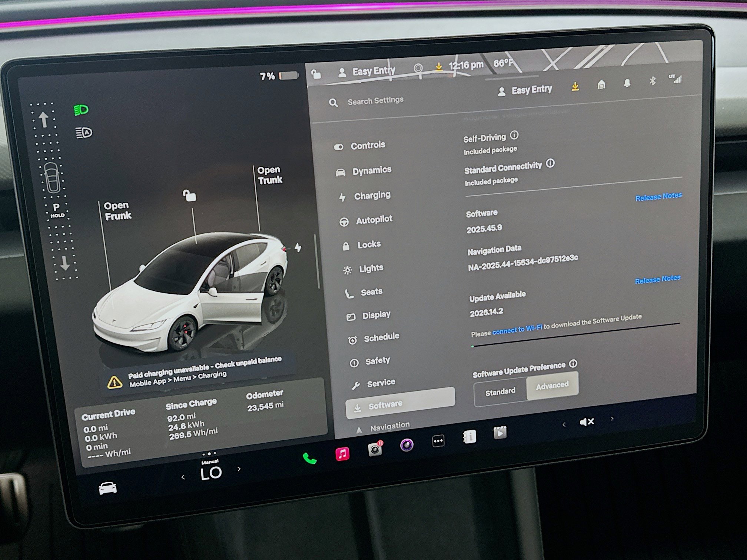Open the Controls settings tab
747x560 pixels.
coord(359,146)
